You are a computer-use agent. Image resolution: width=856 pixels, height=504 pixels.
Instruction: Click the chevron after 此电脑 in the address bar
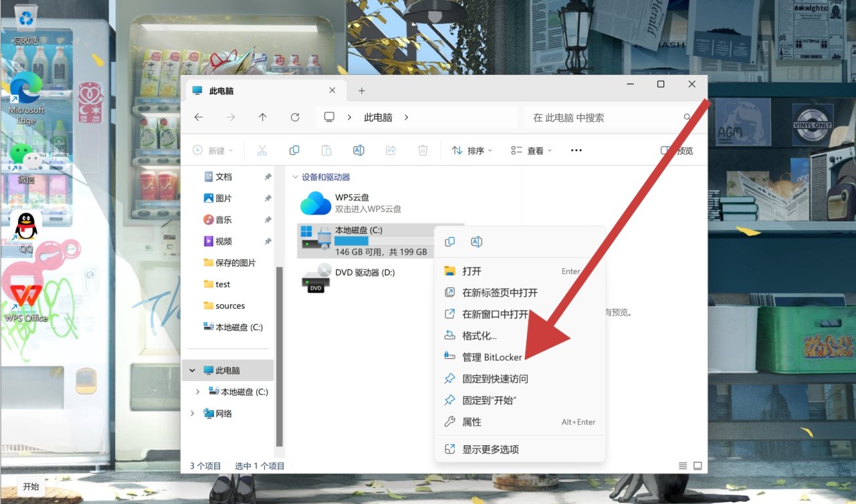(406, 117)
